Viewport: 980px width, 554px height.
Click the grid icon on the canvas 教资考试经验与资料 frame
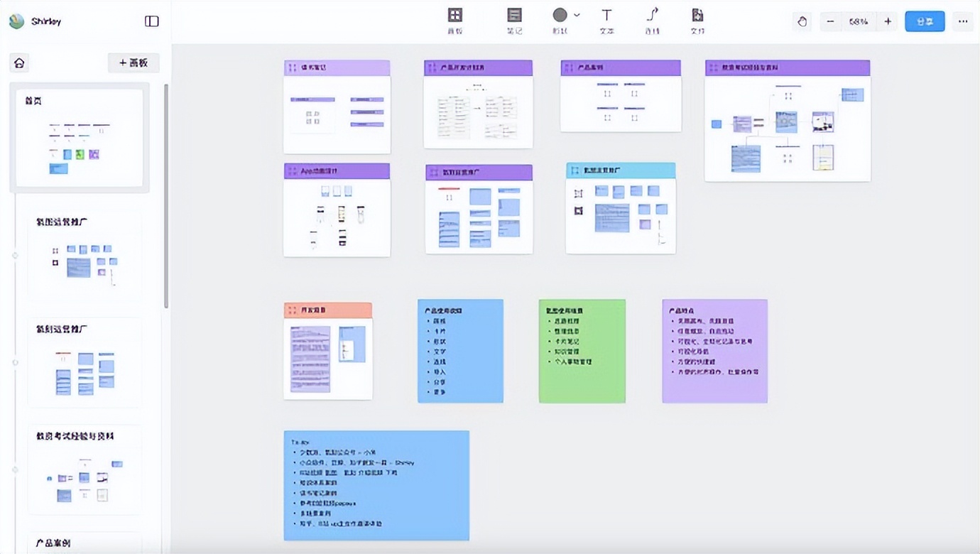pyautogui.click(x=713, y=68)
